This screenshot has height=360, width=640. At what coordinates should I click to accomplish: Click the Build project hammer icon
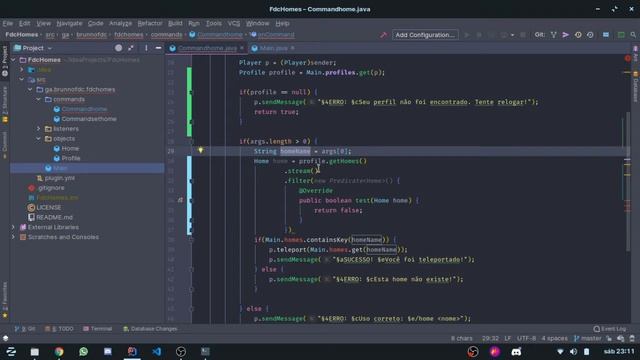(383, 35)
